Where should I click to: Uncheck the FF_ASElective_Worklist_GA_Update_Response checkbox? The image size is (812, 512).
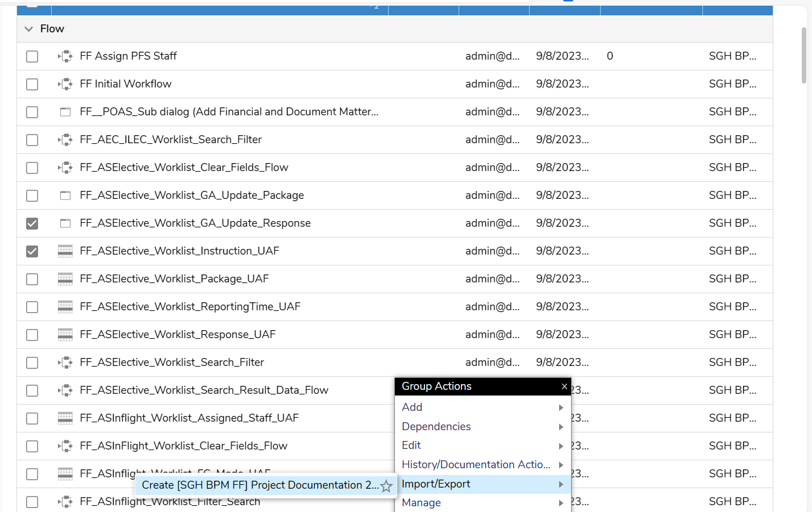click(x=32, y=223)
